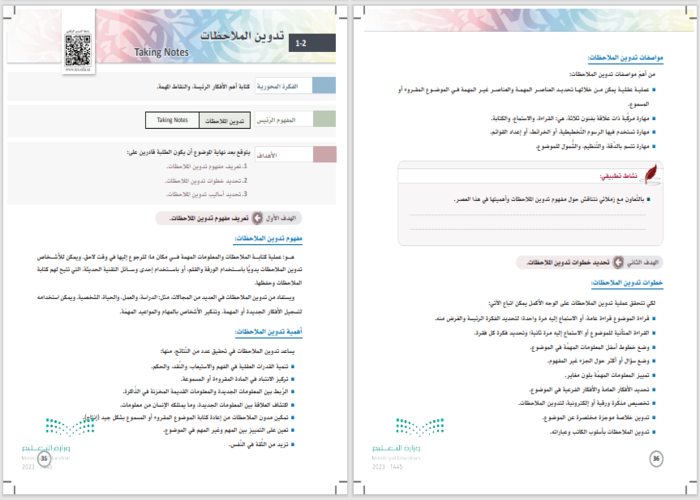This screenshot has width=700, height=500.
Task: Click the blue heading 'أهمية تدوين الملاحظات:'
Action: (269, 332)
